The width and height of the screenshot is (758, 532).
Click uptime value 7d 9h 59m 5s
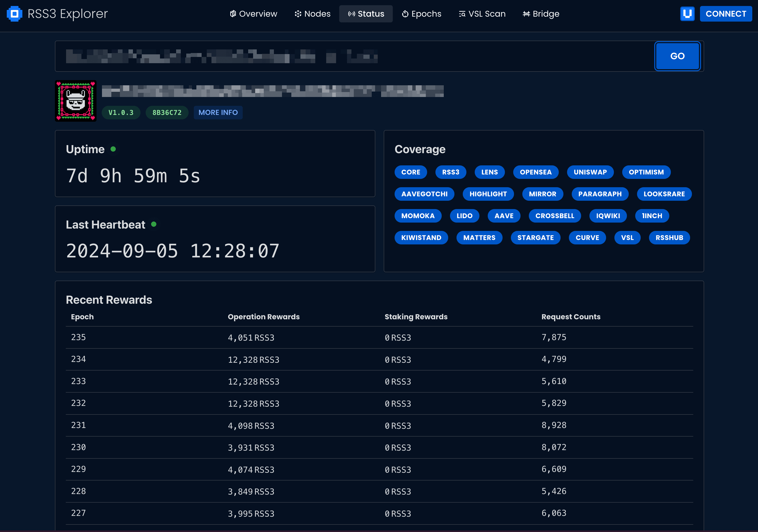point(133,176)
